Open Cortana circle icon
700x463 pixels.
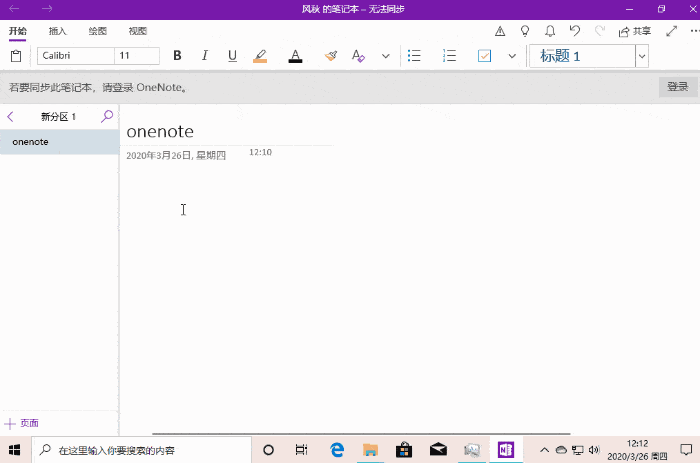(268, 450)
